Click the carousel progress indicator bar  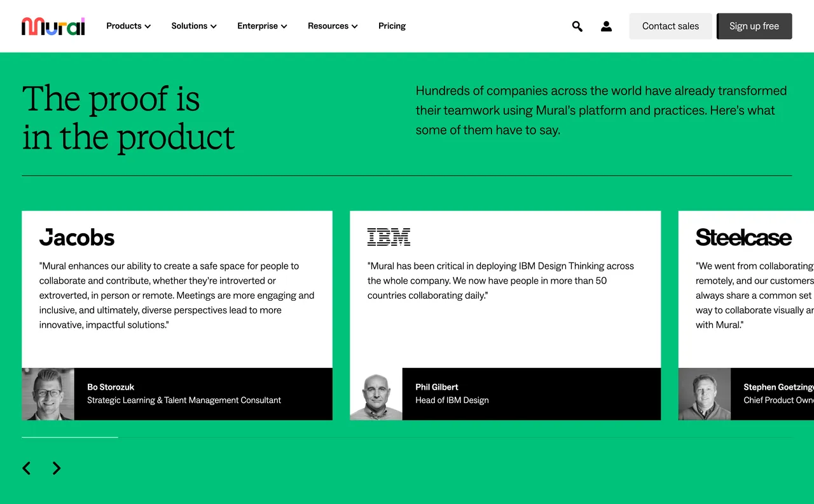tap(70, 437)
